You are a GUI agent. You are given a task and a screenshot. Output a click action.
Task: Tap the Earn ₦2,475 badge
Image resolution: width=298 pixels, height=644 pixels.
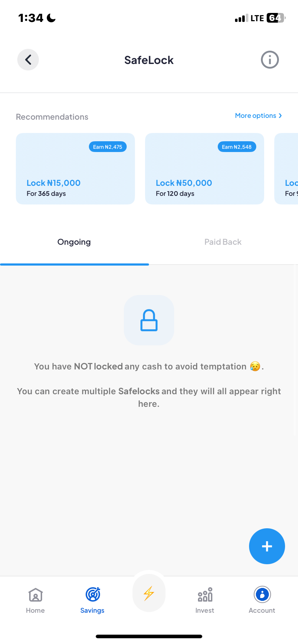click(108, 147)
